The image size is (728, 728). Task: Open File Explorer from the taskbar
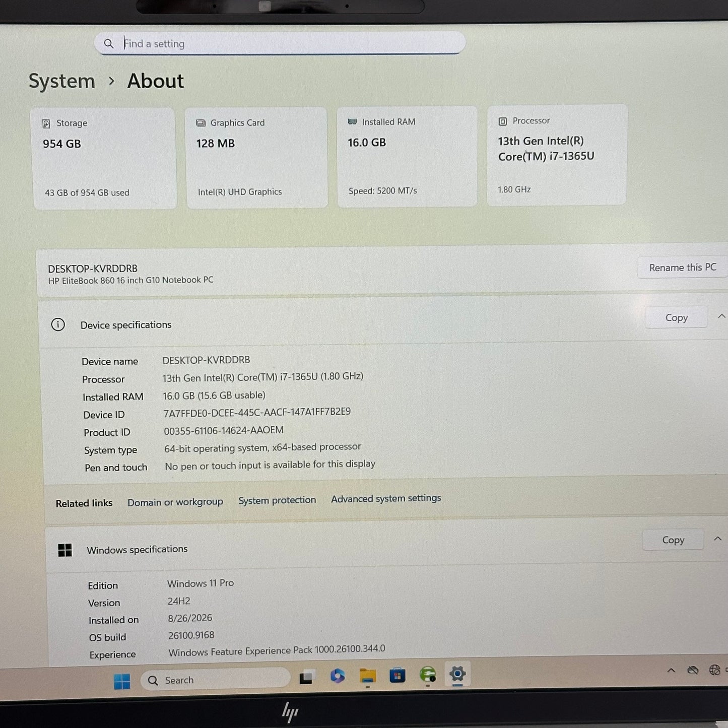point(368,676)
